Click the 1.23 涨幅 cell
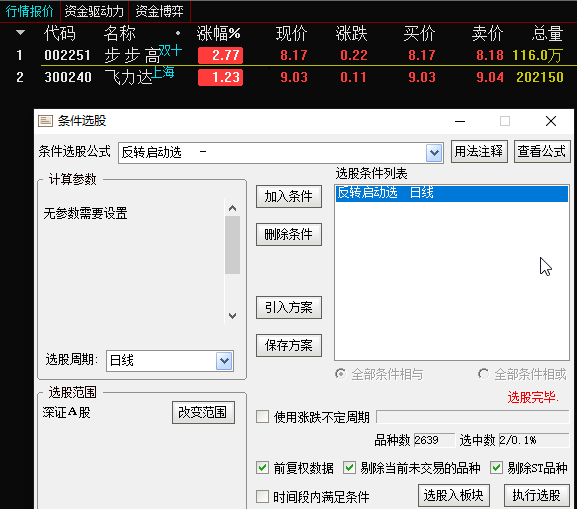This screenshot has height=509, width=577. (221, 77)
